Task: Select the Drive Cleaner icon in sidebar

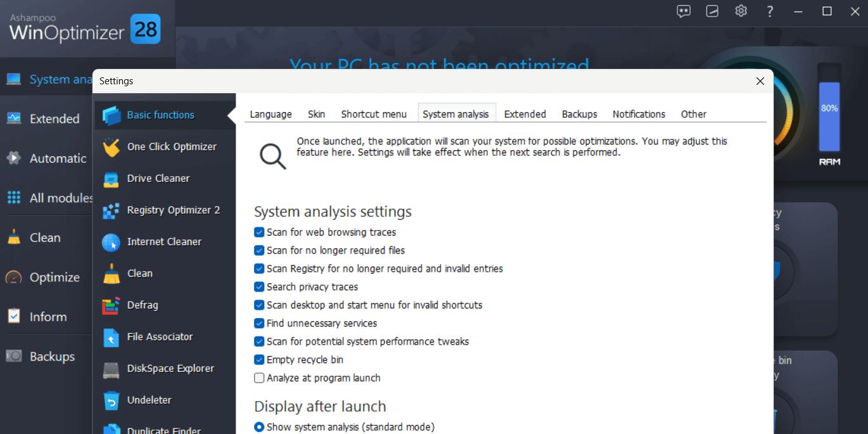Action: (112, 179)
